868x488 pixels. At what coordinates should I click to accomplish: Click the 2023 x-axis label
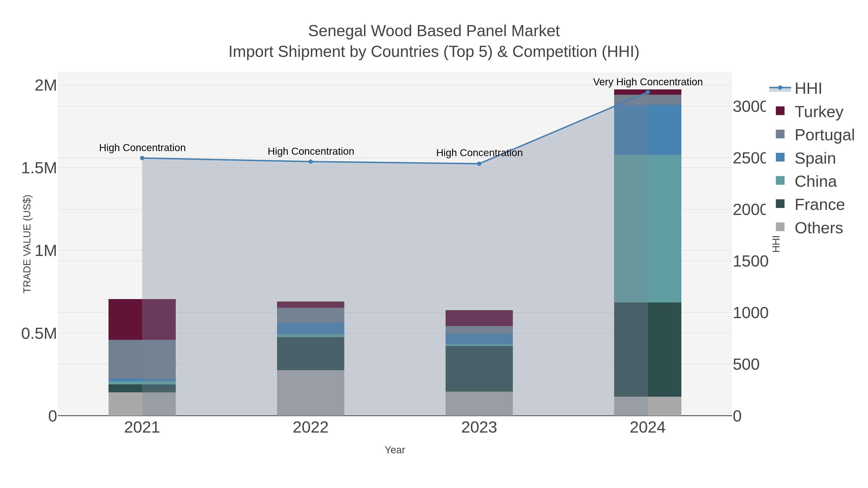coord(479,427)
